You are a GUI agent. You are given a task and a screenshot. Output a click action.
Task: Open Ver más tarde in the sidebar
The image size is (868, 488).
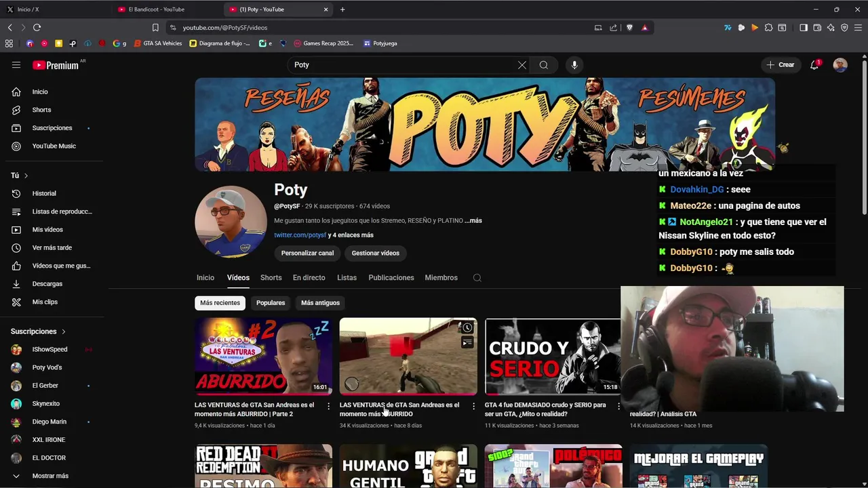tap(52, 248)
